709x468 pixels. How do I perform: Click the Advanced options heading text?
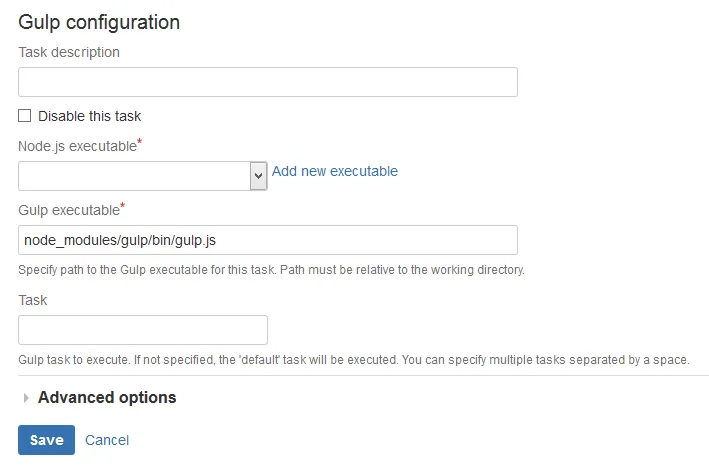point(107,397)
